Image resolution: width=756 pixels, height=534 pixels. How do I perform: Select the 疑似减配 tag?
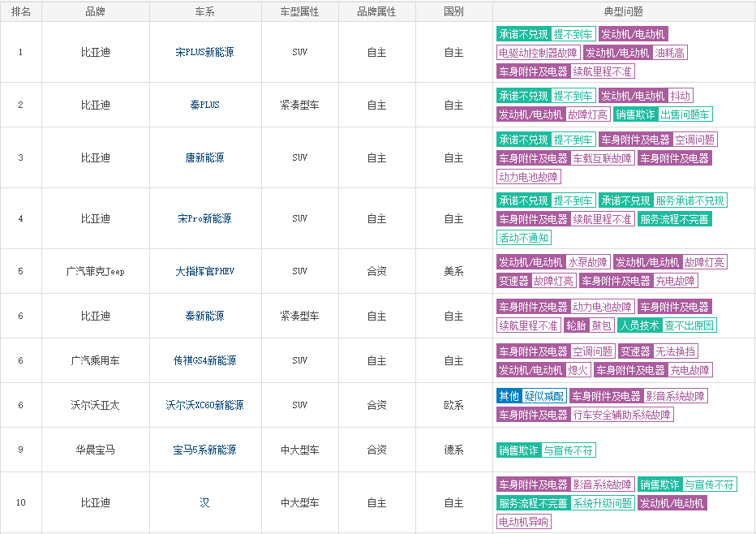(x=544, y=396)
